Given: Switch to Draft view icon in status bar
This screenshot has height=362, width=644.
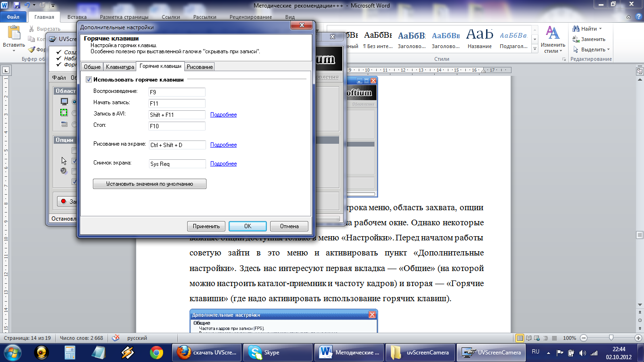Looking at the screenshot, I should pos(554,338).
